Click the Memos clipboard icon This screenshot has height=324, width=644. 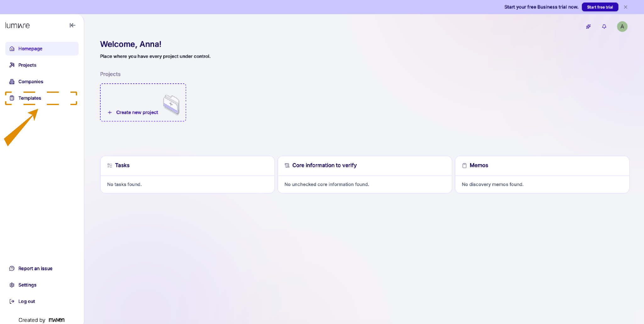pyautogui.click(x=464, y=165)
